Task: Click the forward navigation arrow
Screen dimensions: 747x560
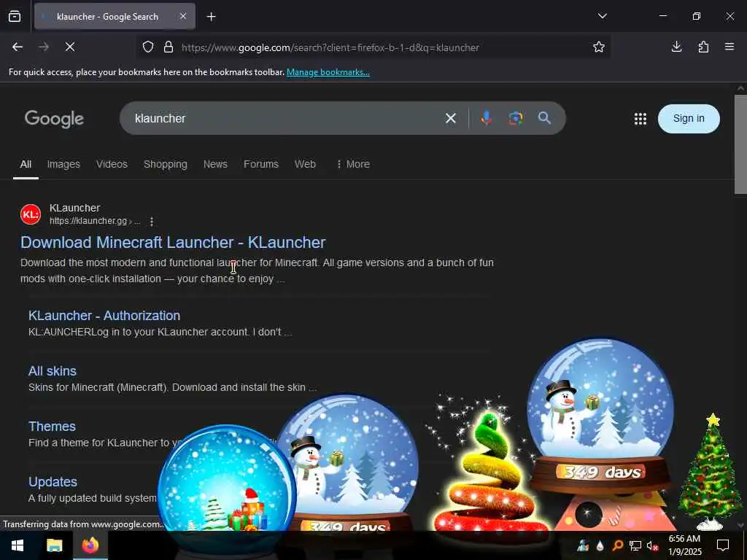Action: tap(44, 47)
